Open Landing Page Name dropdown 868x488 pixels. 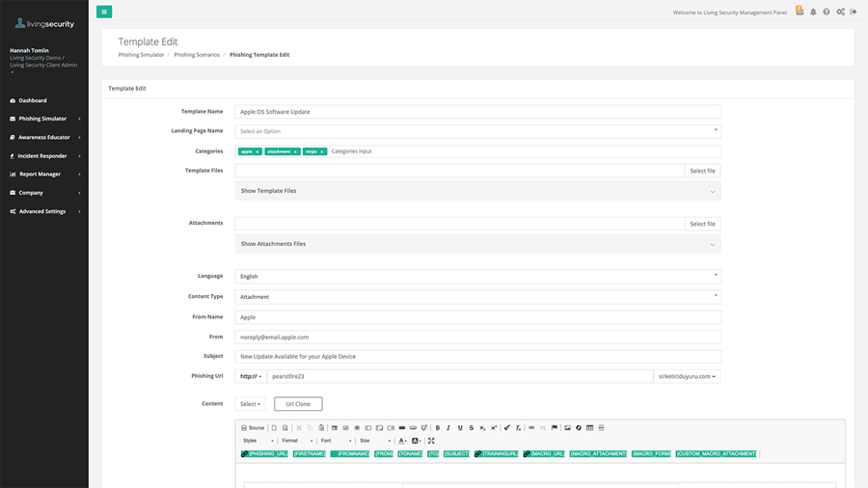click(x=477, y=131)
